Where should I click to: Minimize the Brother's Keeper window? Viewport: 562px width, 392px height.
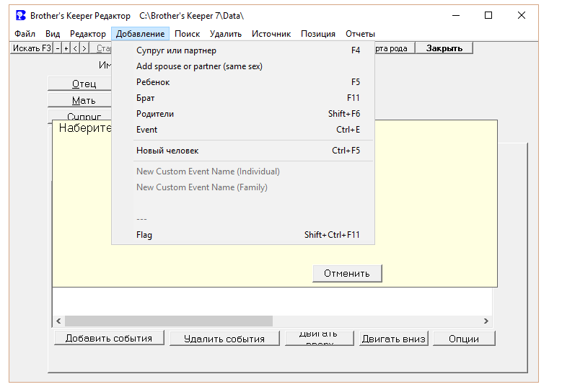pyautogui.click(x=456, y=15)
